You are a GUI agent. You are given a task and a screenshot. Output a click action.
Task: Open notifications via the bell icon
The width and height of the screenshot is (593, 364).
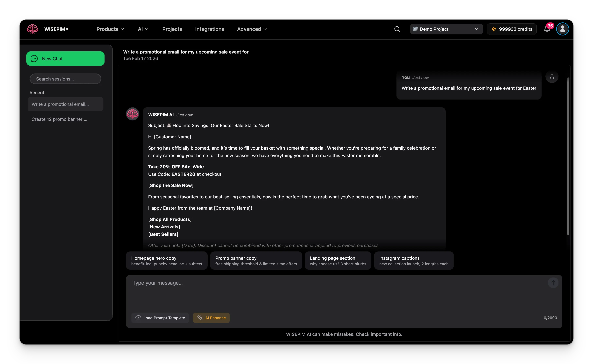[x=547, y=29]
